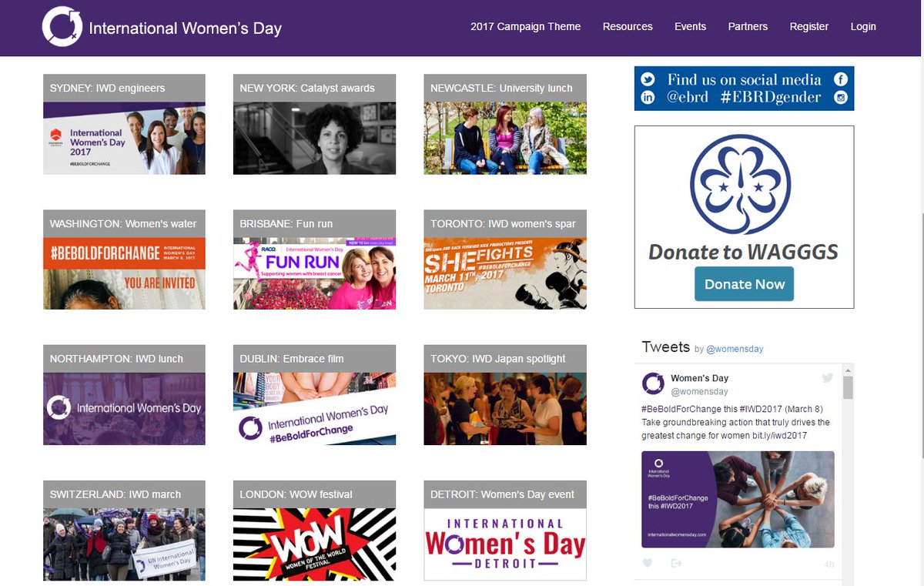Click the EBRD social media banner

tap(744, 89)
